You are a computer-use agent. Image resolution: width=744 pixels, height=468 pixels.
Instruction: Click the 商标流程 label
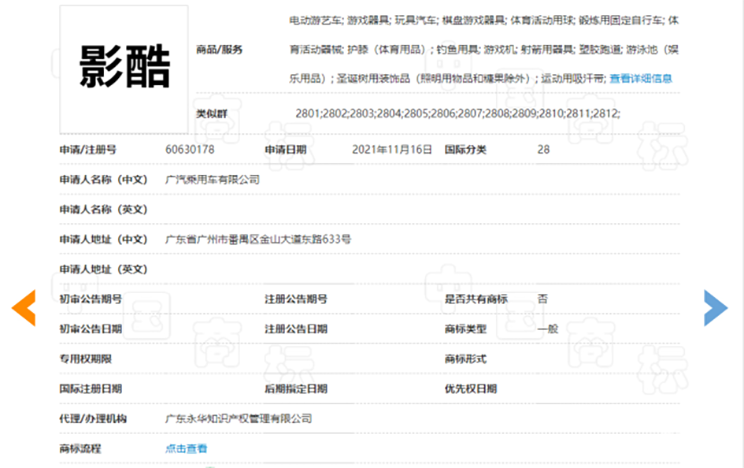(x=80, y=449)
